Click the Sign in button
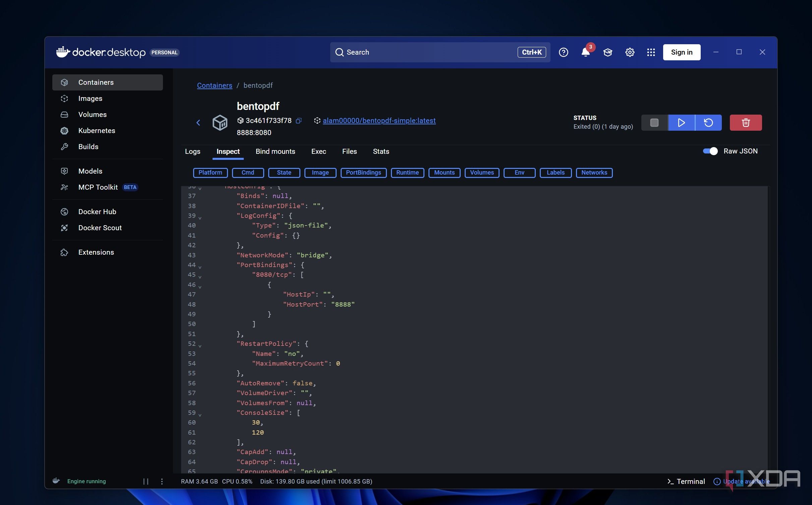 [x=682, y=52]
